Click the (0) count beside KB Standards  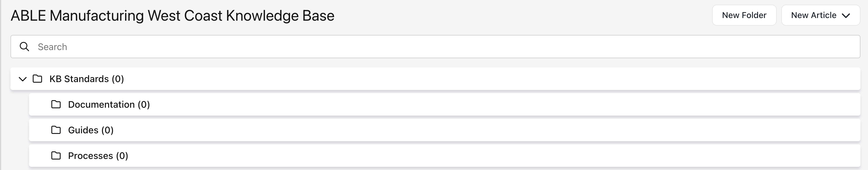118,79
